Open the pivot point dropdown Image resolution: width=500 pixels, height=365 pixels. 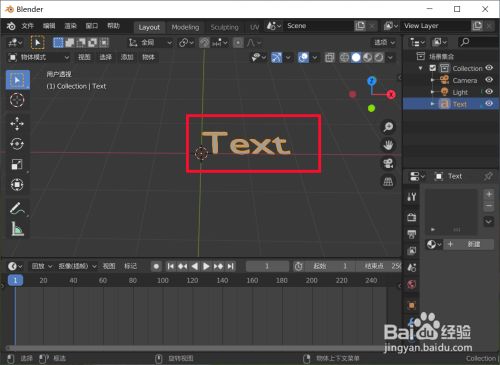point(186,43)
